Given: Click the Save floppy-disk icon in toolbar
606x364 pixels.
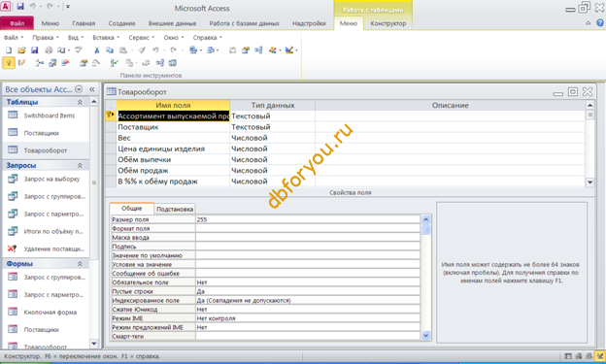Looking at the screenshot, I should 34,50.
